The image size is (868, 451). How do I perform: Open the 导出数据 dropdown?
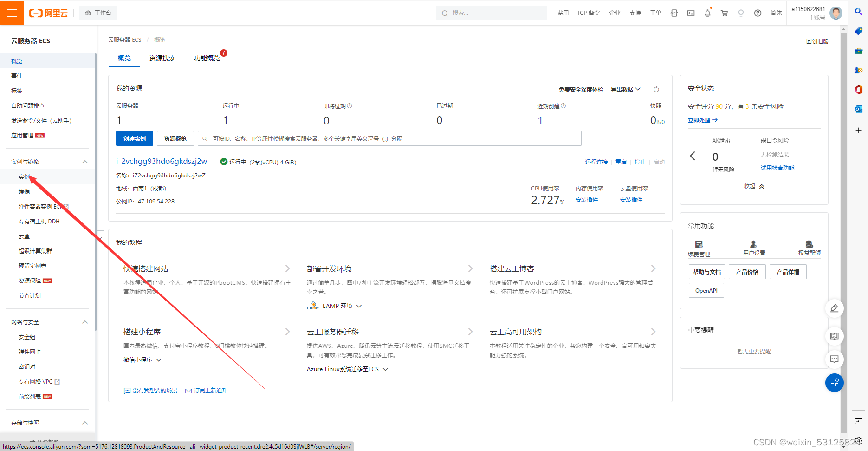(625, 89)
